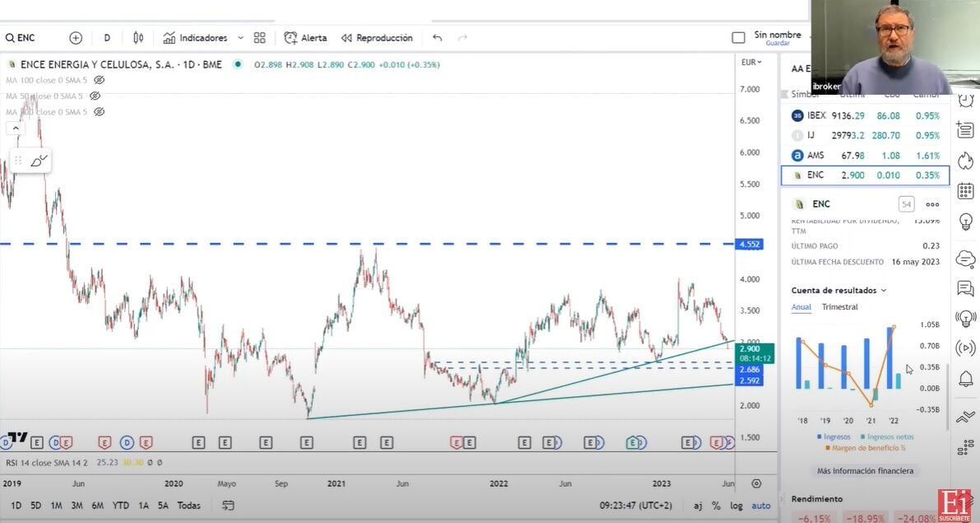This screenshot has width=980, height=523.
Task: Collapse the indicator legend with the up chevron
Action: tap(16, 128)
